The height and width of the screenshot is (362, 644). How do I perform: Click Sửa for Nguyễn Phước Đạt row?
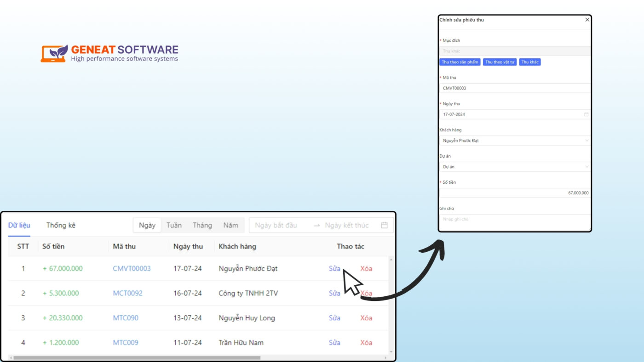(334, 269)
